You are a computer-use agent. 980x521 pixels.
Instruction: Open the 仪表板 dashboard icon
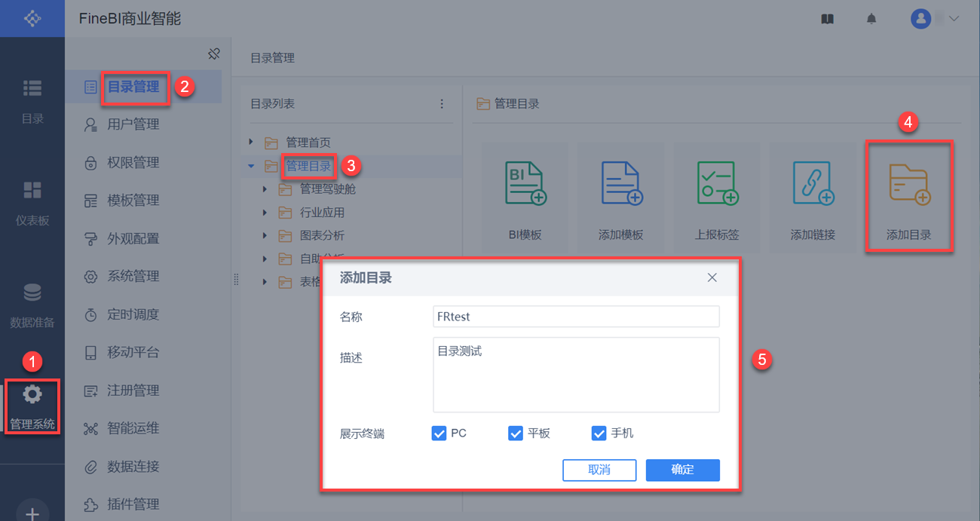point(32,190)
